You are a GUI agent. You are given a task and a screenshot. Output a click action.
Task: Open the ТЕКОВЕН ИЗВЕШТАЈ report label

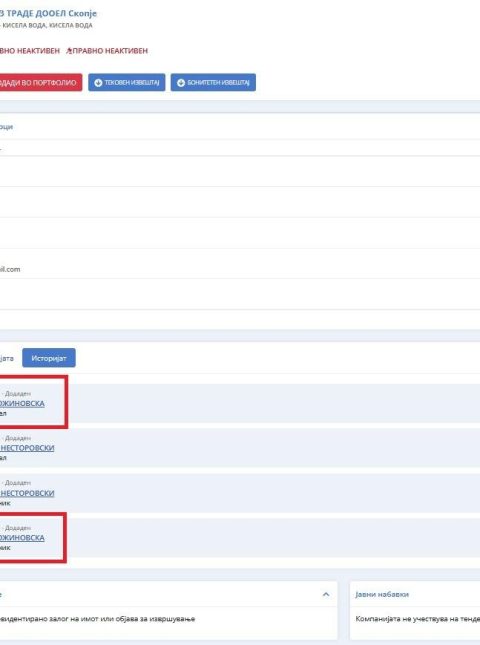pos(132,83)
